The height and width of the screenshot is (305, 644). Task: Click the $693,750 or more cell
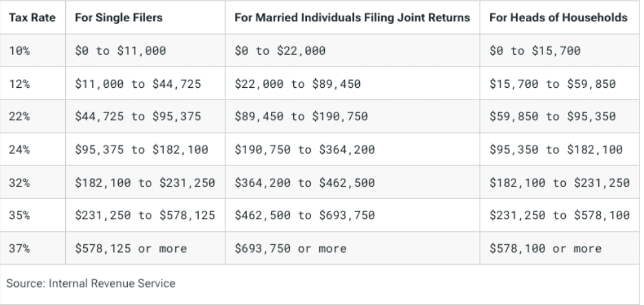click(x=290, y=248)
